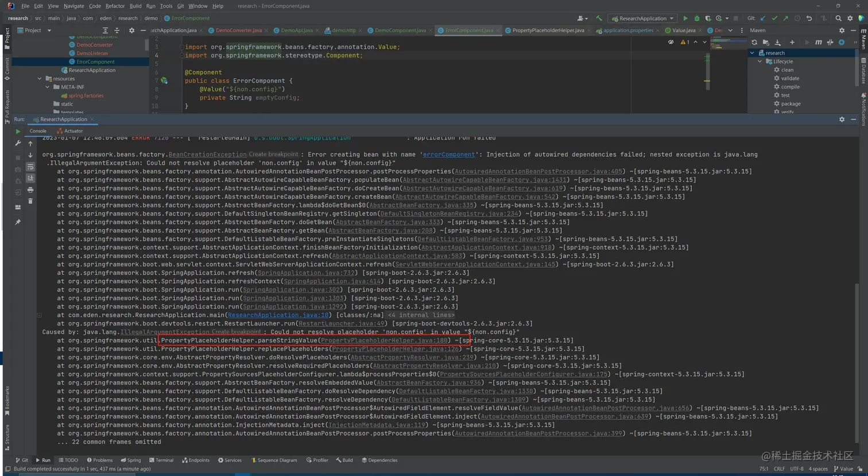Open Project panel options gear

click(131, 30)
